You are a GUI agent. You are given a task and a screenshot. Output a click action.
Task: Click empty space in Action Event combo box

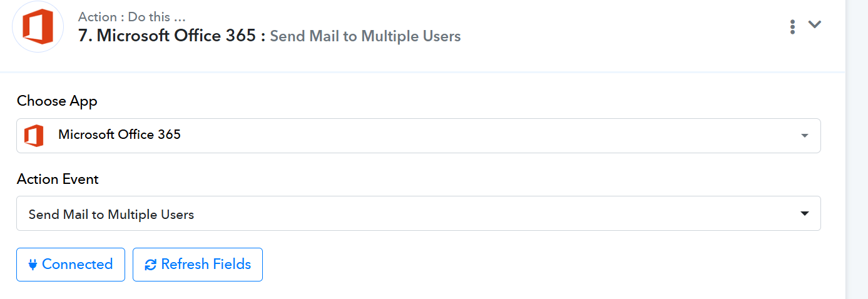(x=494, y=213)
